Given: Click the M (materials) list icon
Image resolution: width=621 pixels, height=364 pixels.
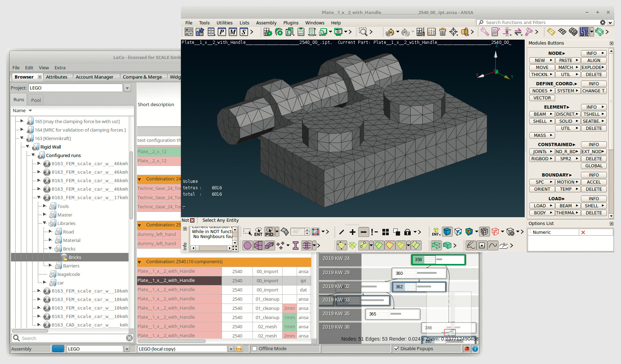Looking at the screenshot, I should pyautogui.click(x=233, y=32).
